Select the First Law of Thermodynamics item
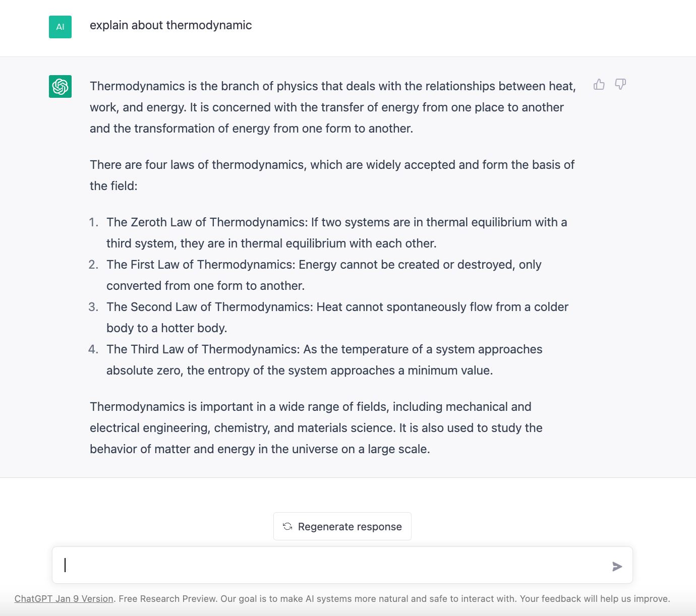The width and height of the screenshot is (696, 616). coord(324,275)
